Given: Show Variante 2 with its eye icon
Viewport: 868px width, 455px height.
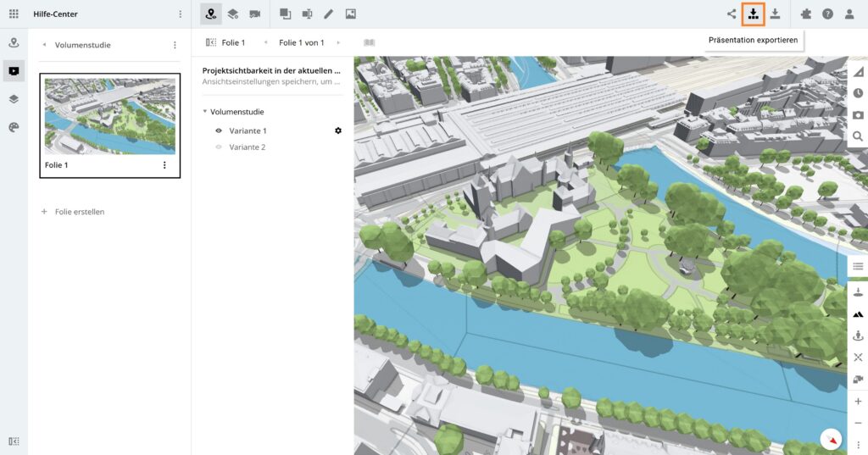Looking at the screenshot, I should click(x=219, y=147).
